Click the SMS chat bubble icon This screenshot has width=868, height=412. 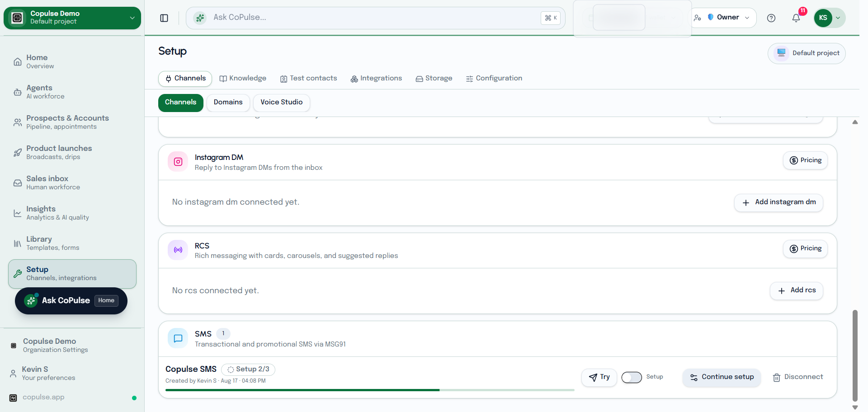click(178, 338)
